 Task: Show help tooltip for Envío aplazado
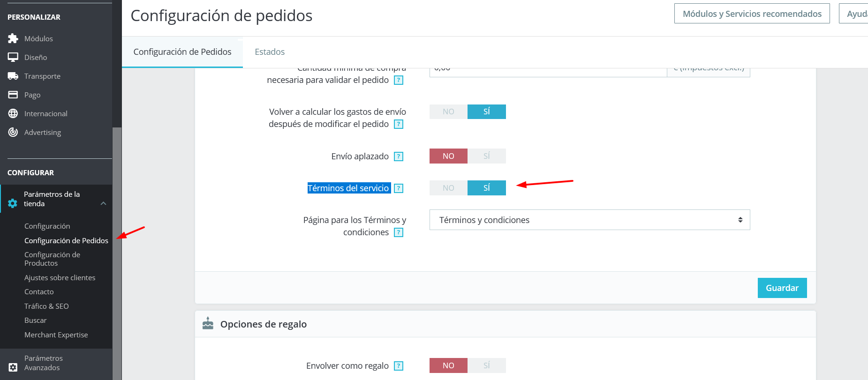coord(399,156)
